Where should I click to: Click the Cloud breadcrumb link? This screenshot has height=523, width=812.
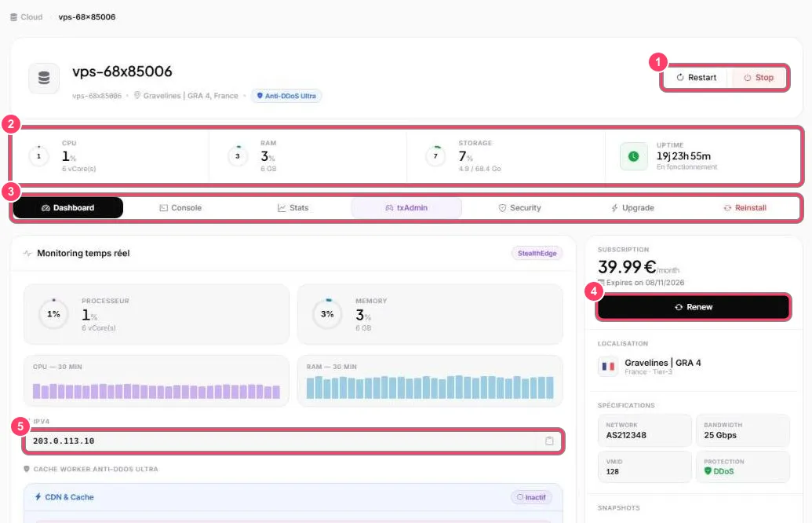[x=27, y=17]
